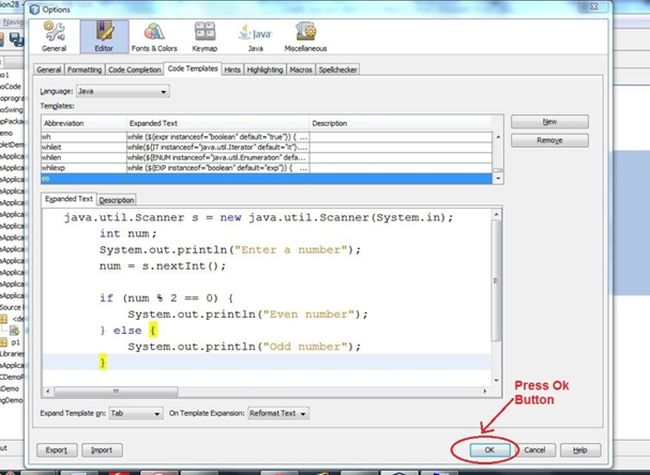Click the 'Enter a number' println line

(x=230, y=250)
